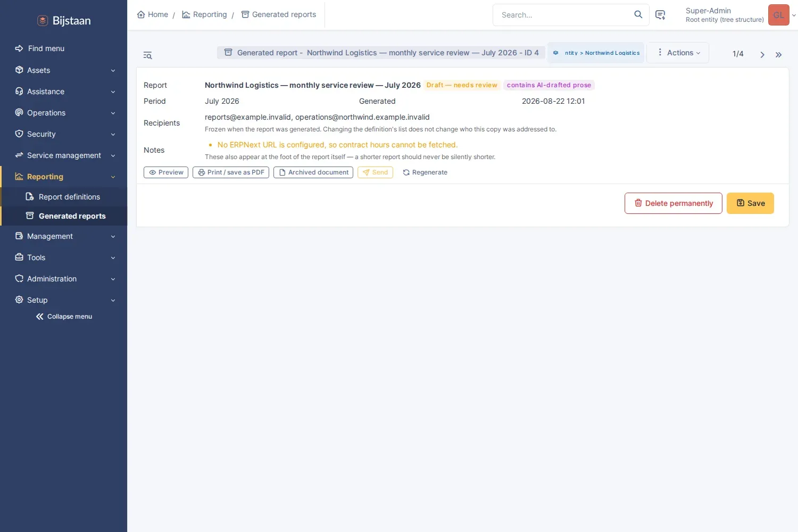Click Collapse menu
Viewport: 798px width, 532px height.
coord(64,317)
